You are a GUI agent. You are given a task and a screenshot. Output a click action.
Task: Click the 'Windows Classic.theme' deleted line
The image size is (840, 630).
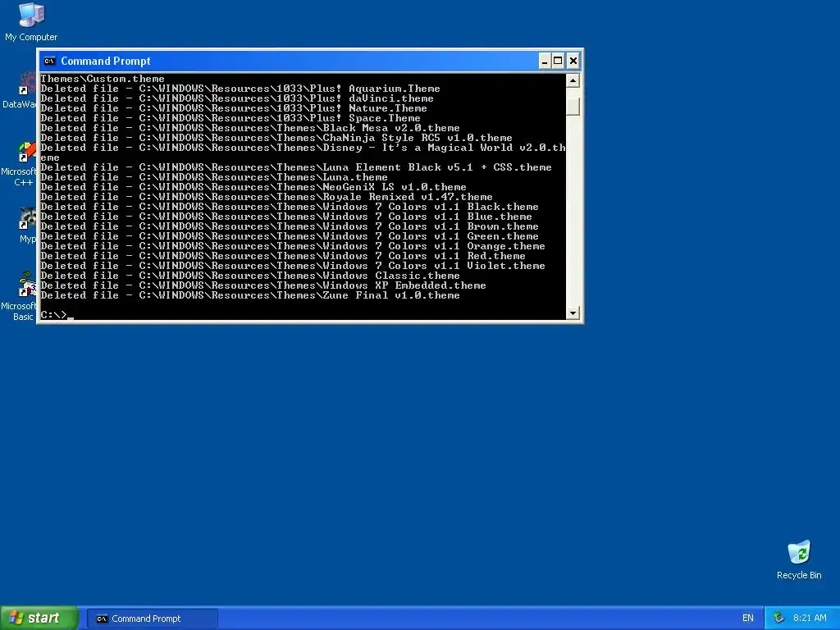[250, 276]
